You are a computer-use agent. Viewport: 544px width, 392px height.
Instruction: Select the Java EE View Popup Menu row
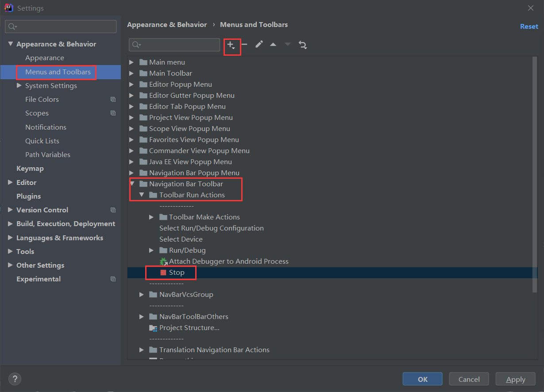point(190,162)
